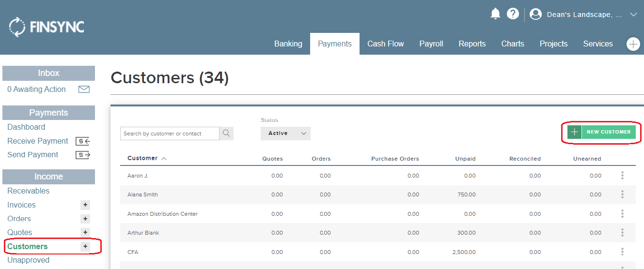Image resolution: width=644 pixels, height=269 pixels.
Task: Sort by the Unearned column header
Action: [x=587, y=159]
